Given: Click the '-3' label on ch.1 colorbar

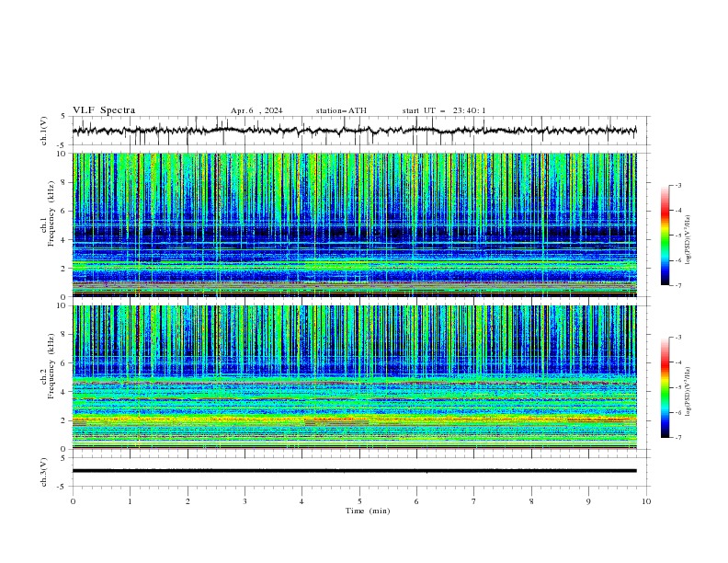Looking at the screenshot, I should click(x=678, y=185).
